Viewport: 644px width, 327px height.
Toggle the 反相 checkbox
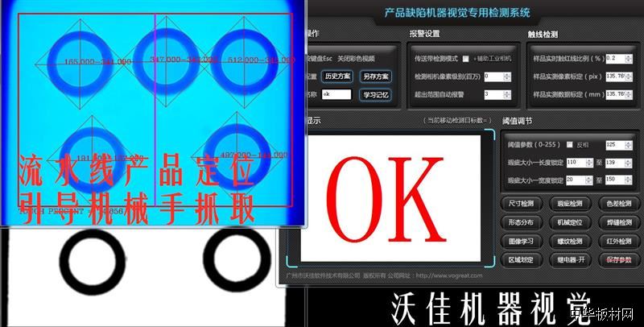click(x=570, y=144)
